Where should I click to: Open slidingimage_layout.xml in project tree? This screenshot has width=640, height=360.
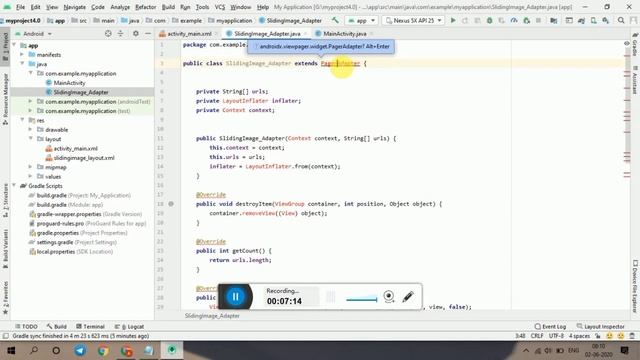tap(84, 158)
